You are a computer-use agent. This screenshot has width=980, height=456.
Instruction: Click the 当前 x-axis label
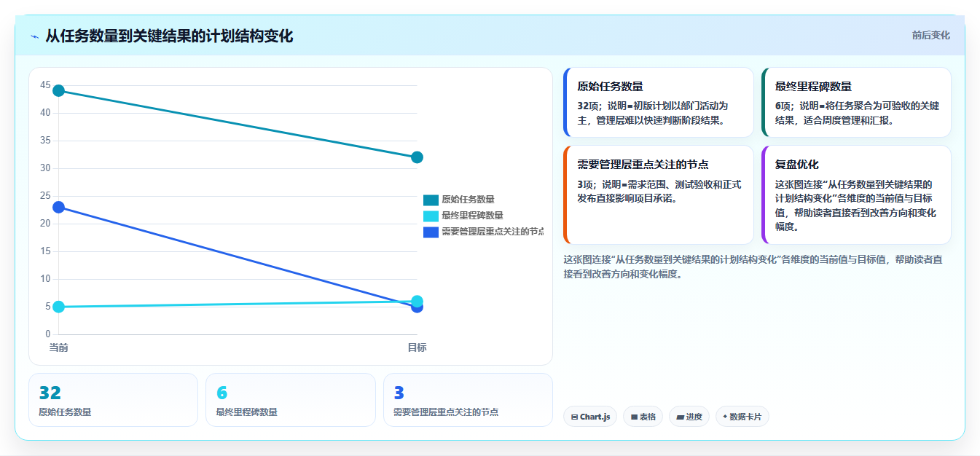point(59,347)
